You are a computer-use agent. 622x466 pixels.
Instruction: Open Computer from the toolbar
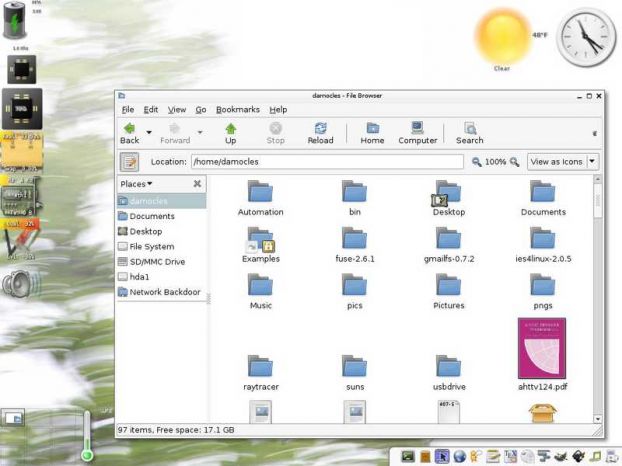pyautogui.click(x=417, y=134)
